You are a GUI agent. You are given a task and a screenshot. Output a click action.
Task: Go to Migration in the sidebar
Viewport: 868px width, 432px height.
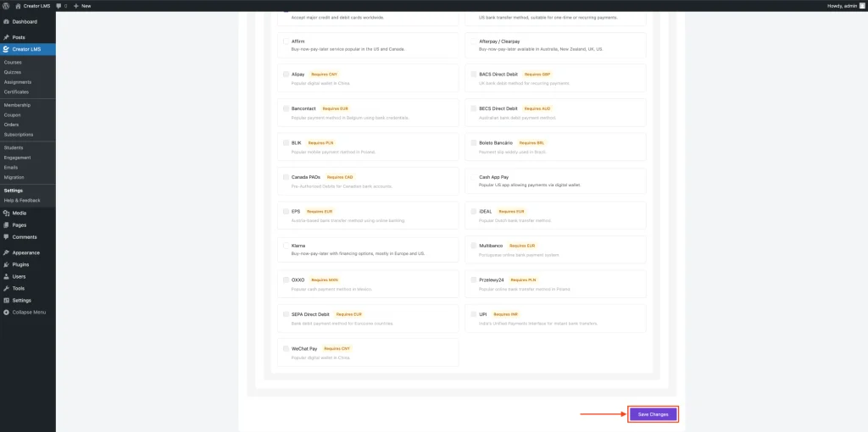point(14,177)
